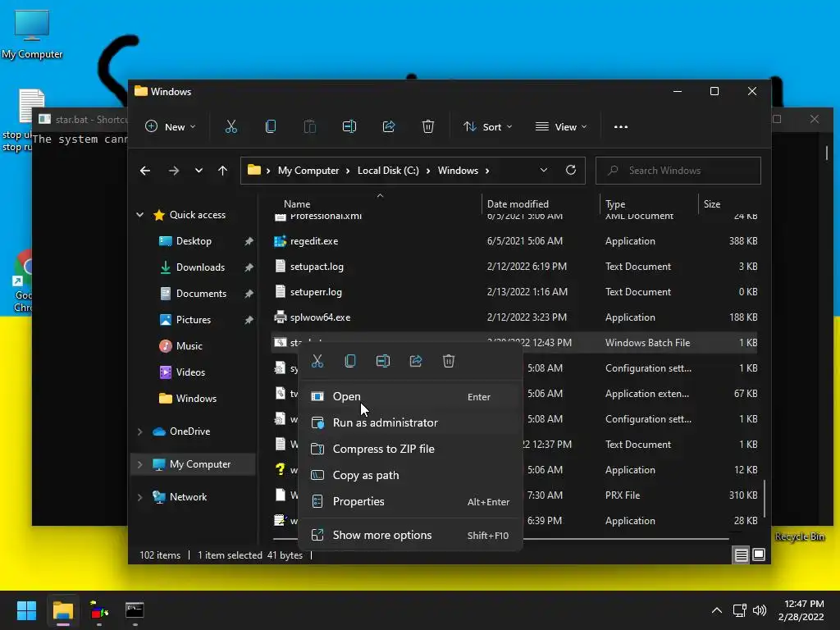Click the Cut icon in the Explorer toolbar
This screenshot has height=630, width=840.
(x=231, y=127)
